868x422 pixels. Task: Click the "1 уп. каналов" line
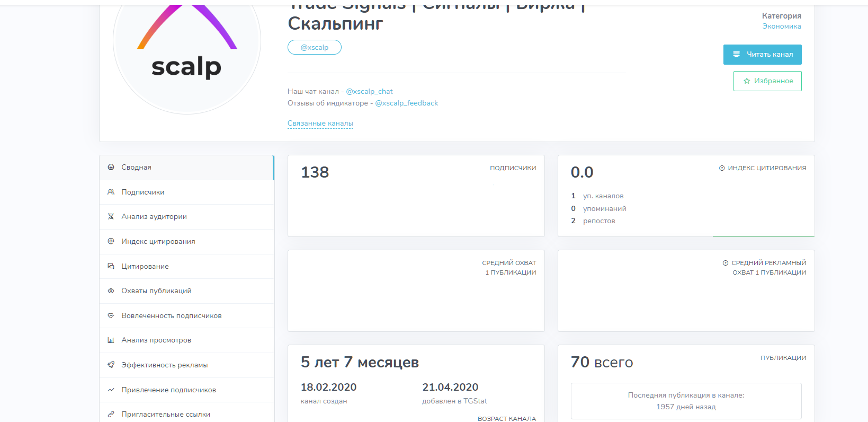coord(597,196)
